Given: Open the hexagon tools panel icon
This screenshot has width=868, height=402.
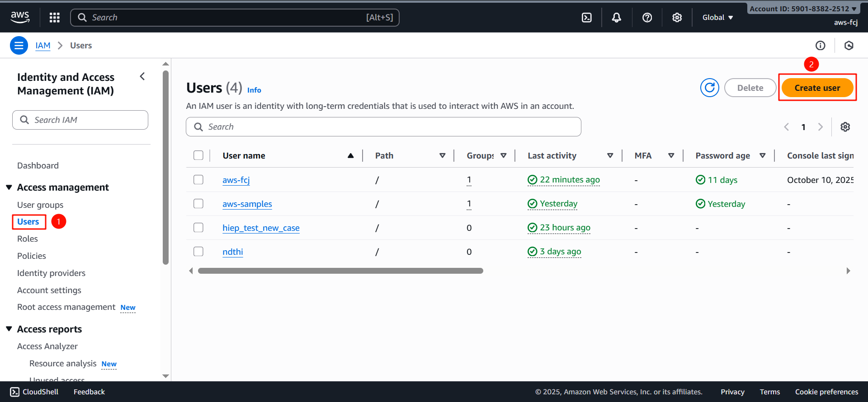Looking at the screenshot, I should coord(849,45).
